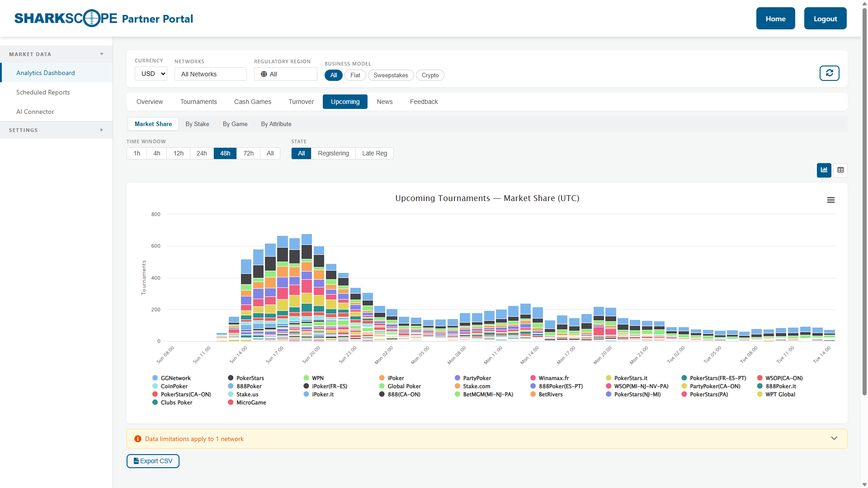Click the SharkScope Partner Portal logo
The width and height of the screenshot is (868, 488).
104,19
